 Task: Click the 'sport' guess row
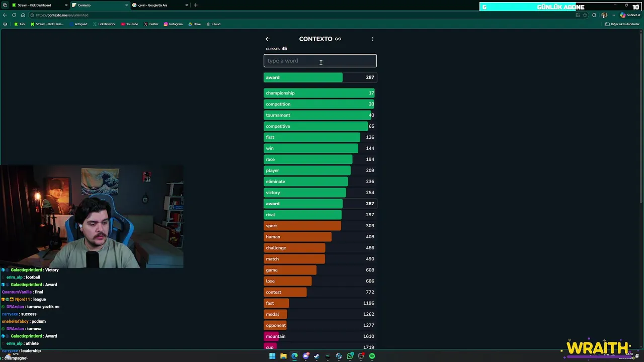click(x=320, y=226)
